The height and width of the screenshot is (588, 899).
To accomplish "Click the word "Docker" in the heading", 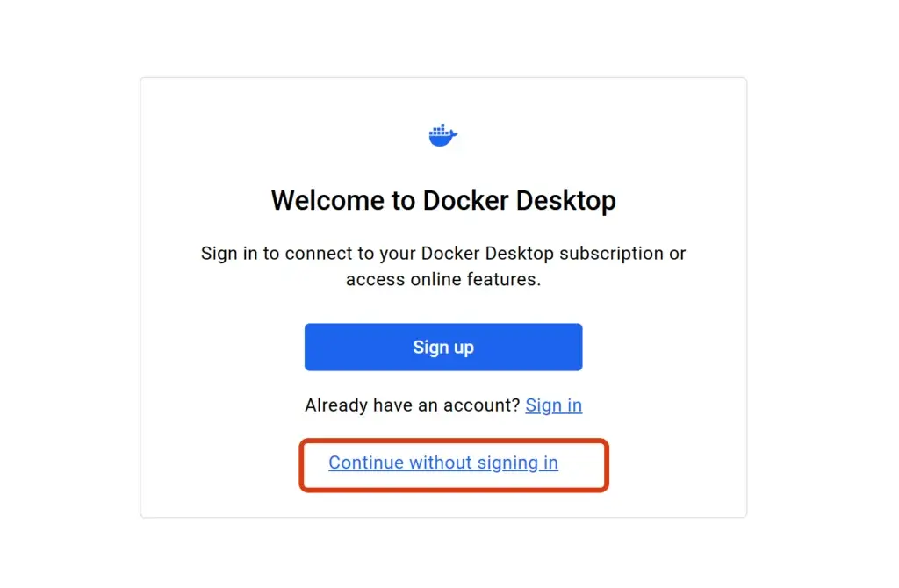I will [x=465, y=201].
